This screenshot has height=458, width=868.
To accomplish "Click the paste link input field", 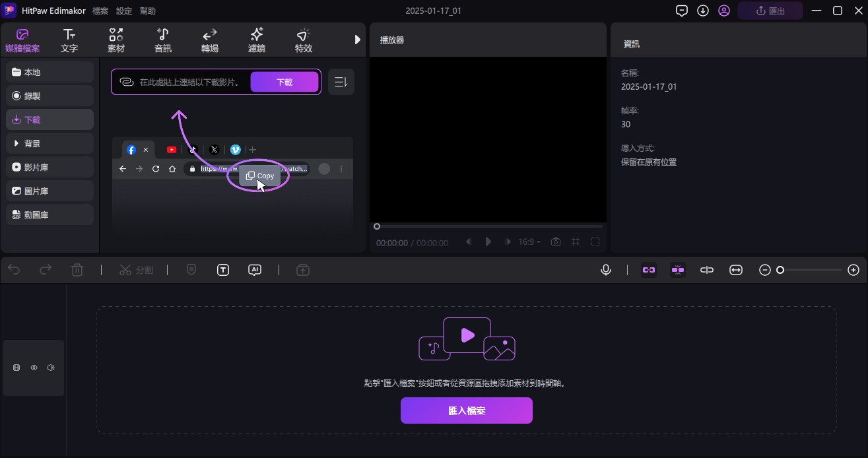I will click(x=191, y=82).
